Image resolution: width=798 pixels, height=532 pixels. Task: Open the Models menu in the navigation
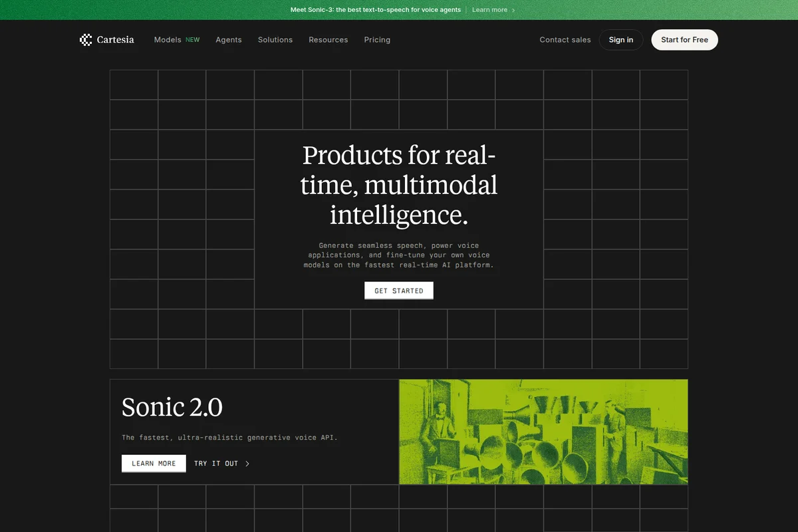[168, 40]
